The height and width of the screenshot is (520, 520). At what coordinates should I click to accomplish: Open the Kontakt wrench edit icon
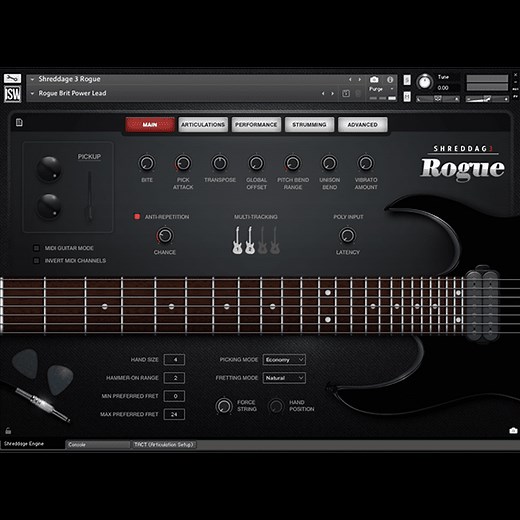pos(12,79)
